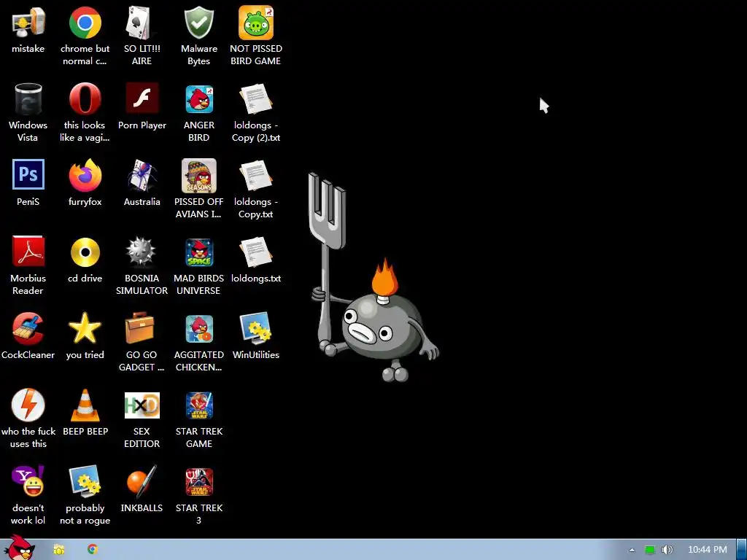747x560 pixels.
Task: Launch 'ANGER BIRD' game icon
Action: click(199, 99)
